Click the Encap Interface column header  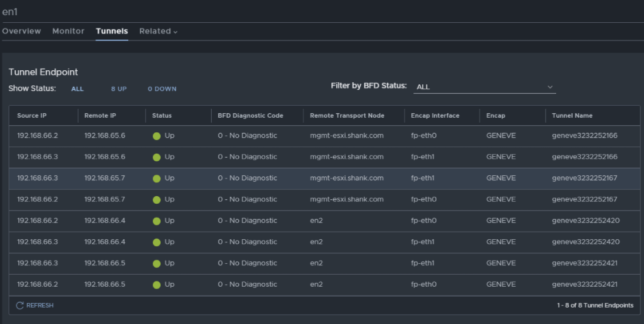tap(435, 116)
